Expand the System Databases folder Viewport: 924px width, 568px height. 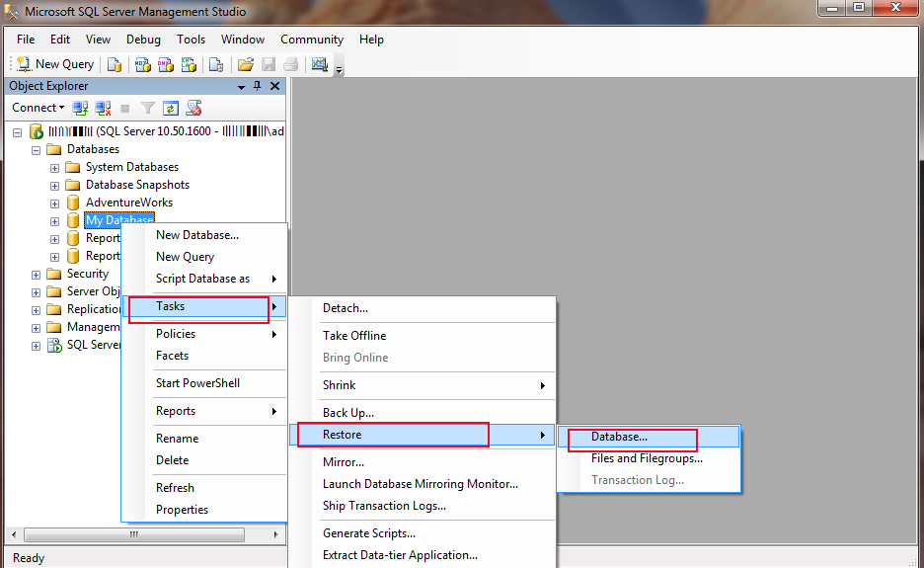(x=54, y=168)
